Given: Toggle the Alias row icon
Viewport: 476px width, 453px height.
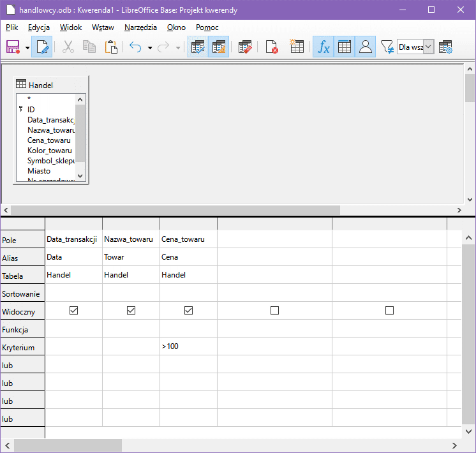Looking at the screenshot, I should (366, 47).
